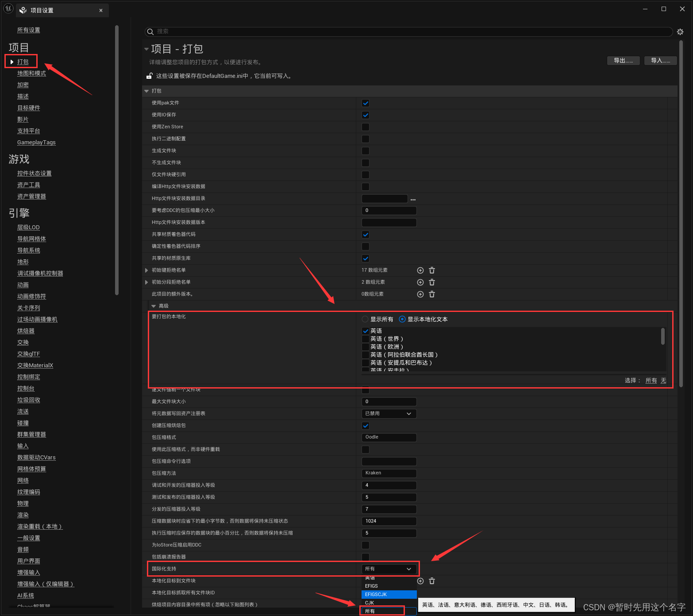Remove 本地化目标到文件块 elements with trash icon

(432, 581)
